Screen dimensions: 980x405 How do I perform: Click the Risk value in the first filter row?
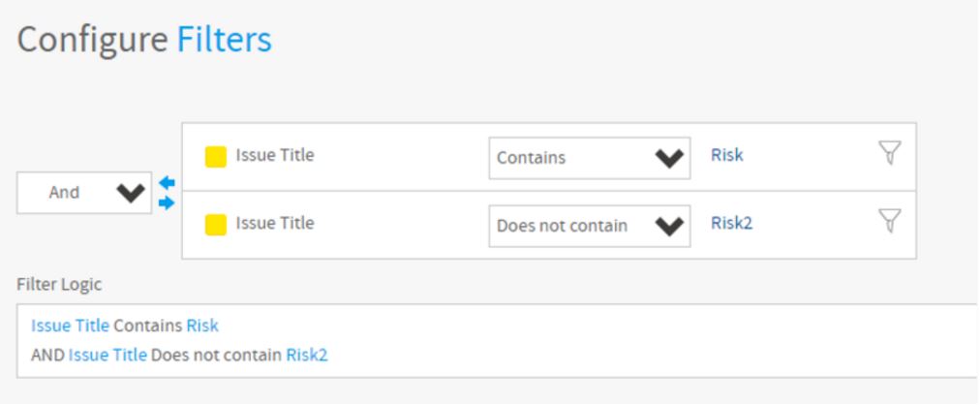[x=726, y=155]
